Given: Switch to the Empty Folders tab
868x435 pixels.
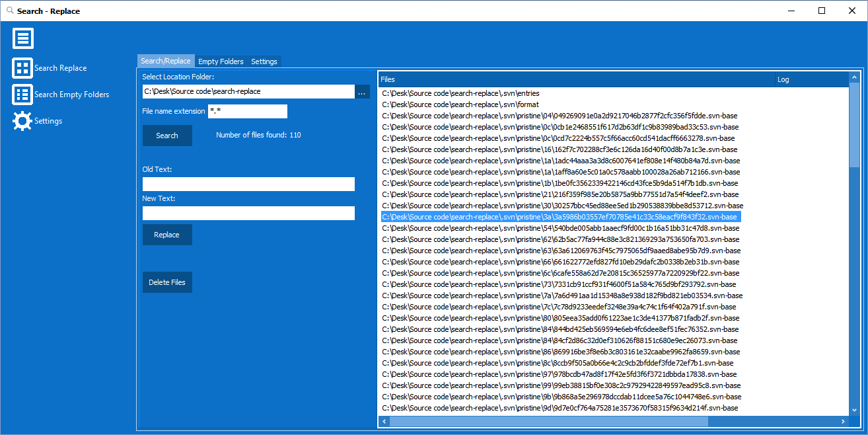Looking at the screenshot, I should [221, 61].
